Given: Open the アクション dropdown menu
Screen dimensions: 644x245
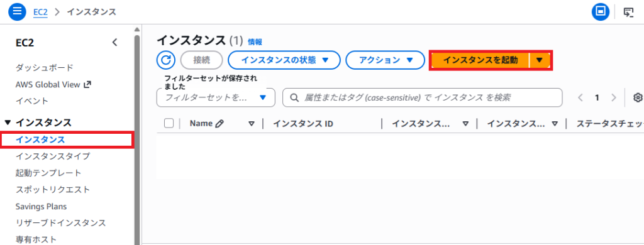Looking at the screenshot, I should tap(385, 60).
